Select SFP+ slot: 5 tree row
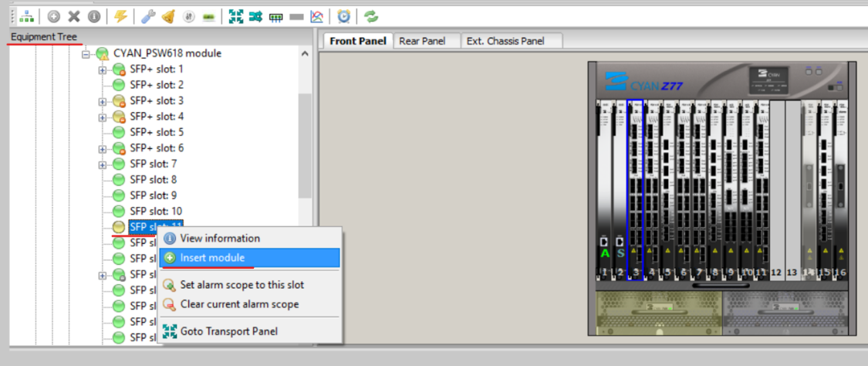 tap(157, 133)
